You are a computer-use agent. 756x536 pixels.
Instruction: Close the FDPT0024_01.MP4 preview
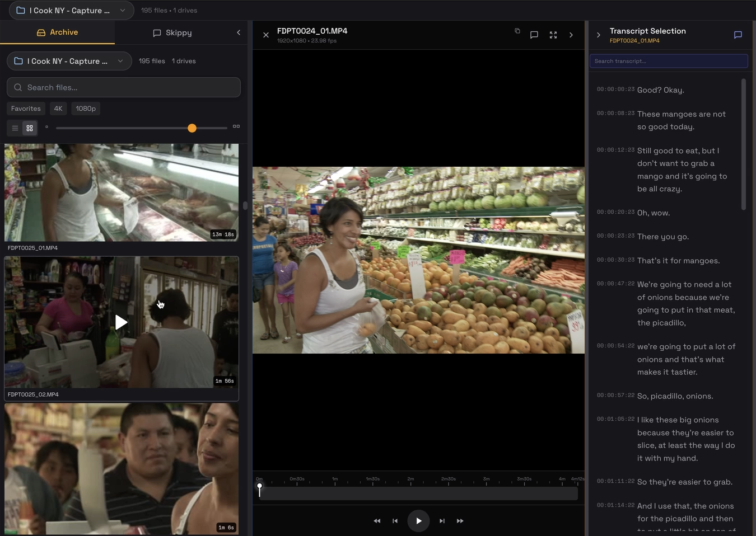(266, 35)
